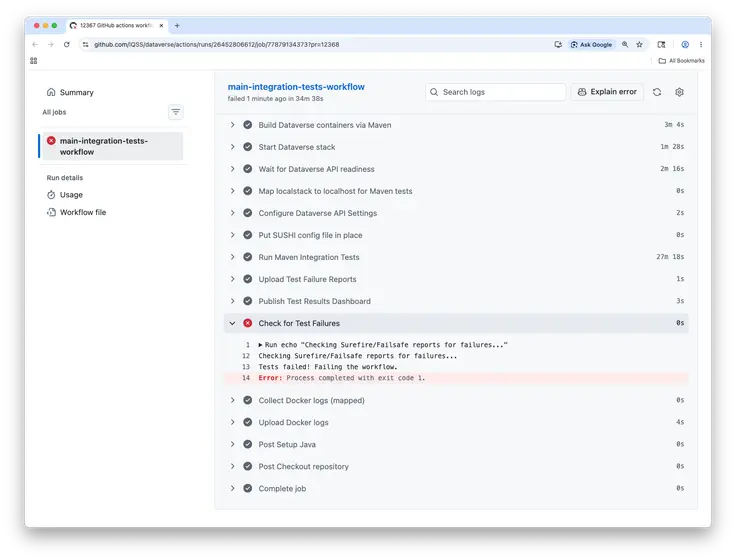This screenshot has width=736, height=560.
Task: Open a new browser tab
Action: pyautogui.click(x=177, y=26)
